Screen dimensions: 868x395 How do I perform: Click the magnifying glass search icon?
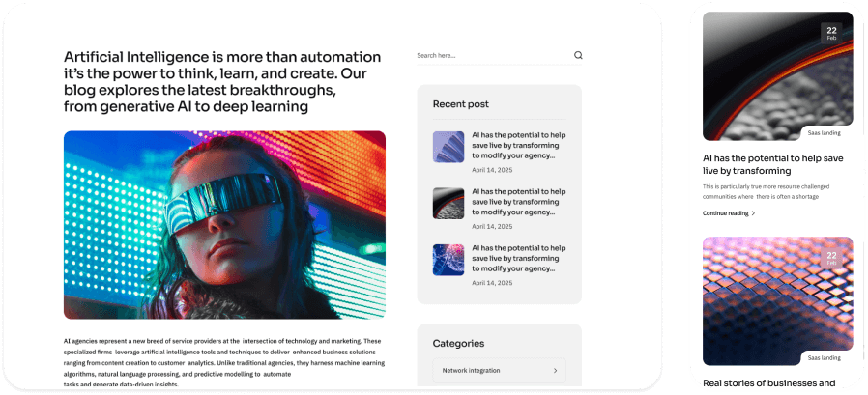pyautogui.click(x=578, y=56)
